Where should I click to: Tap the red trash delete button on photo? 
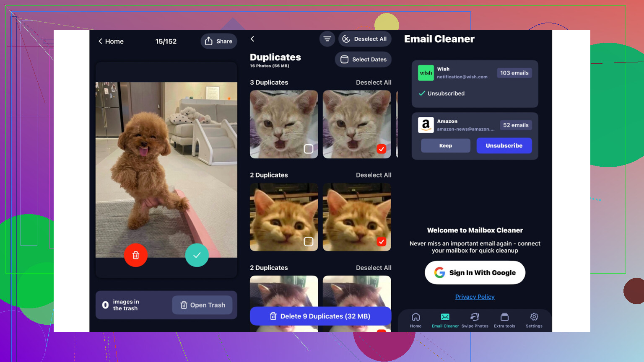[x=136, y=255]
